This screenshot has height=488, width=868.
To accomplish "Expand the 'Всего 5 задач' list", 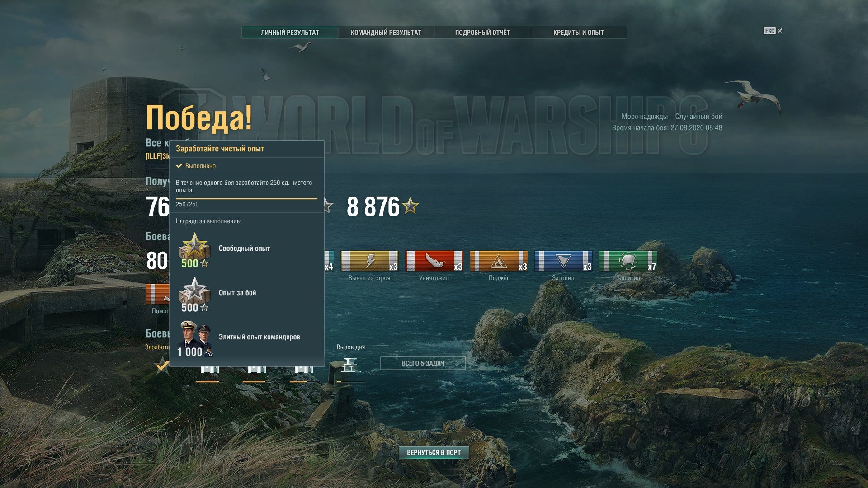I will (423, 363).
